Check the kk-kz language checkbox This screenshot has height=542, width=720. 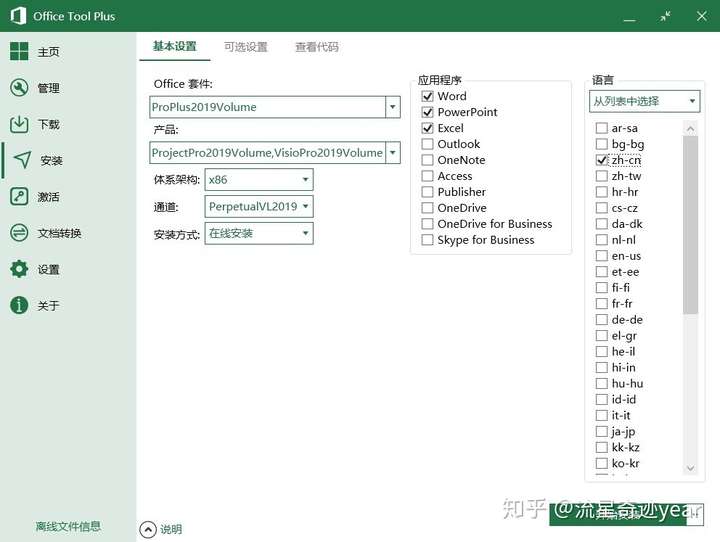click(x=602, y=447)
